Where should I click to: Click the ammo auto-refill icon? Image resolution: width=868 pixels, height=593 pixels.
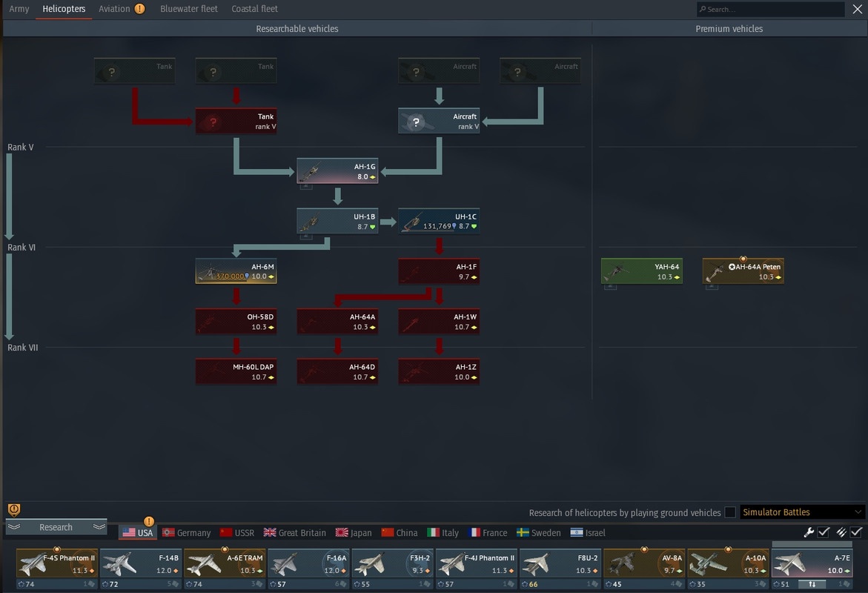pos(841,532)
